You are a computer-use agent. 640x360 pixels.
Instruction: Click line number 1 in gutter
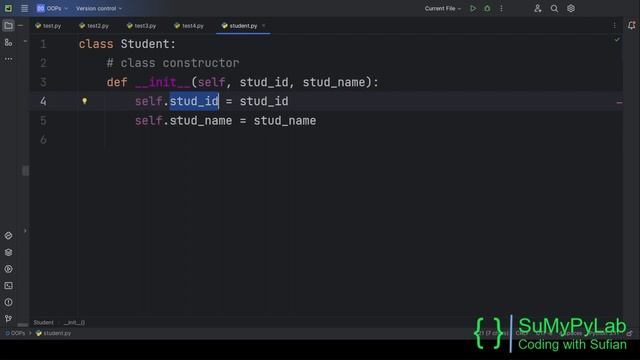pos(43,44)
